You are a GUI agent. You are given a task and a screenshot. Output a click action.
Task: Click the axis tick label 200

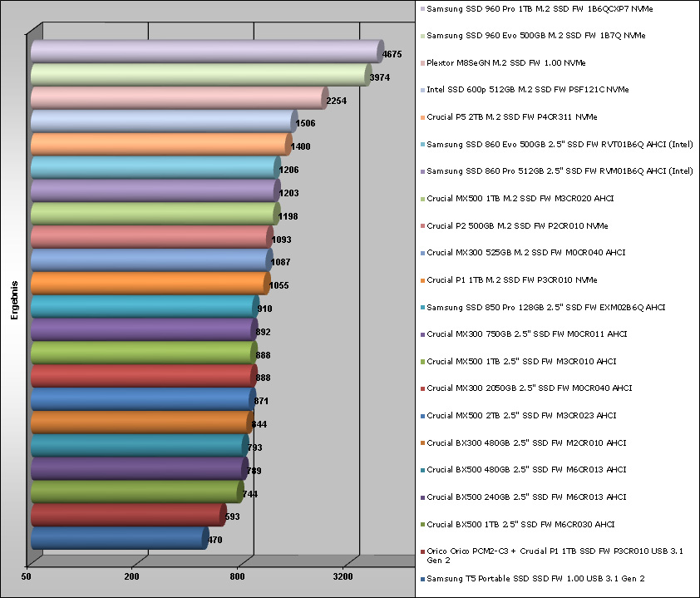click(131, 576)
